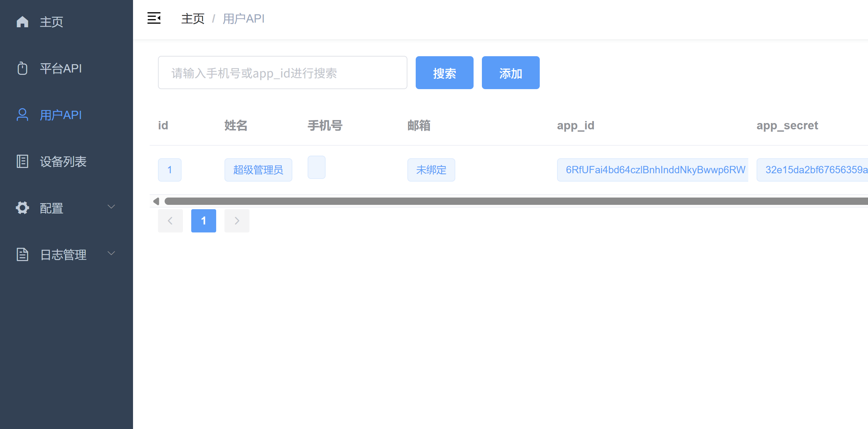Click the horizontal table scrollbar track
Viewport: 868px width, 429px height.
[506, 202]
